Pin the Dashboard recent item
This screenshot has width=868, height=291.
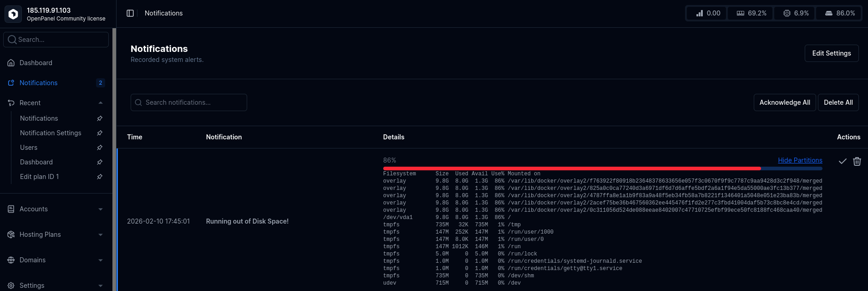pos(100,162)
